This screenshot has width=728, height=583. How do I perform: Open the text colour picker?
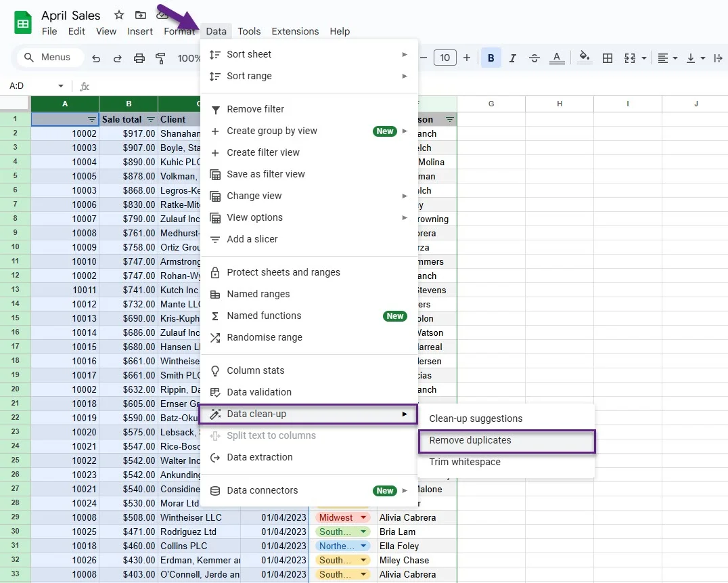(x=557, y=58)
